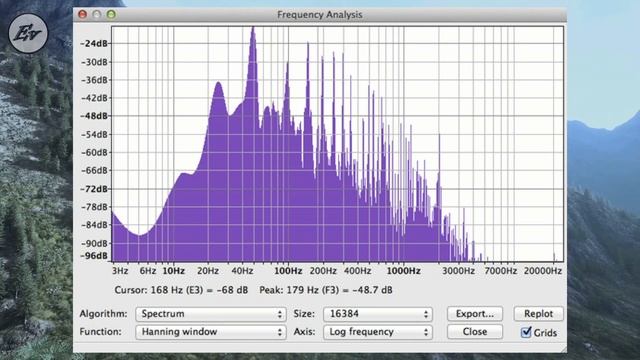The width and height of the screenshot is (640, 360).
Task: Close the Frequency Analysis window with the red button
Action: pos(82,15)
